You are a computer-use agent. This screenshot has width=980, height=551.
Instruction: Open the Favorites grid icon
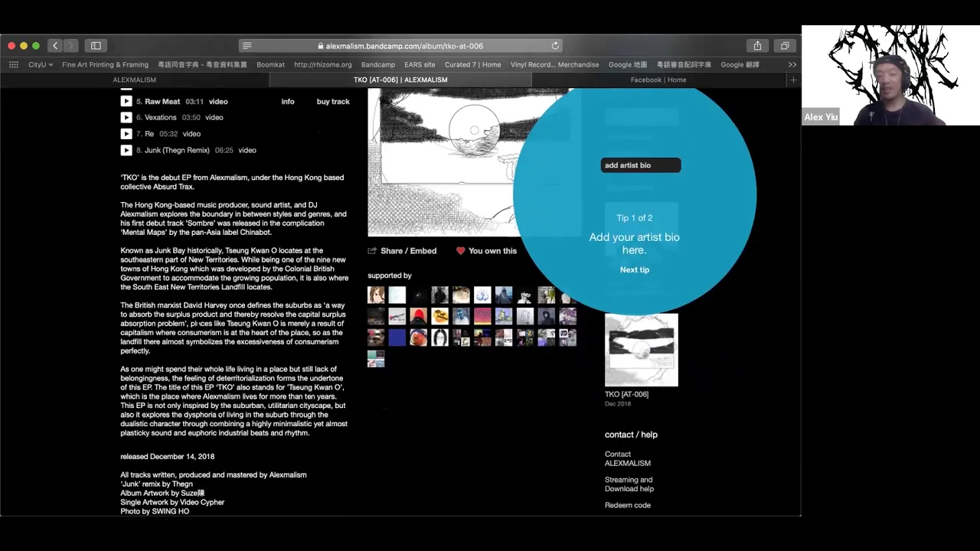click(x=14, y=65)
